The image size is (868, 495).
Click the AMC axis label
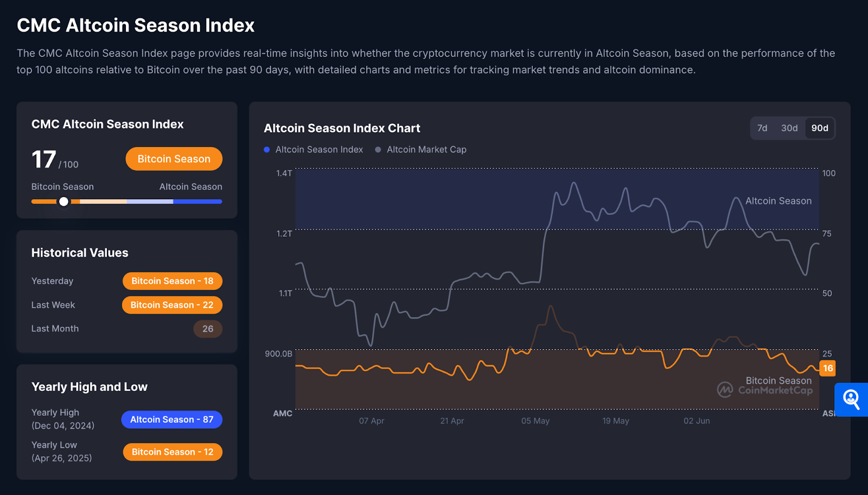point(283,413)
